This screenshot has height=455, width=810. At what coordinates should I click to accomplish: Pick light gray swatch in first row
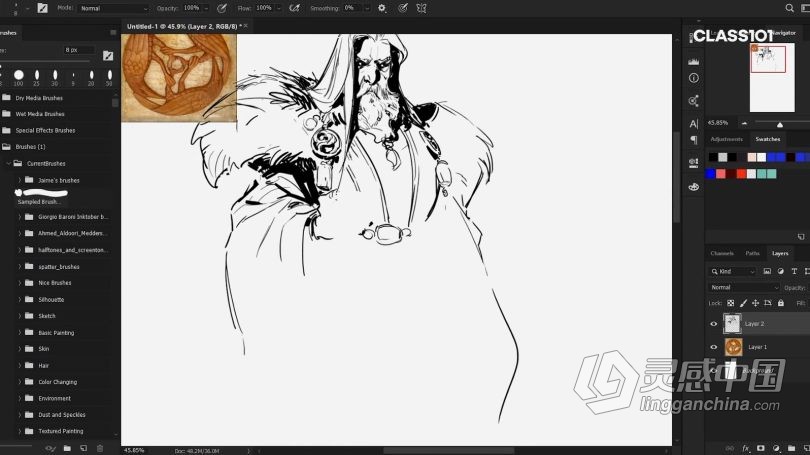(723, 157)
